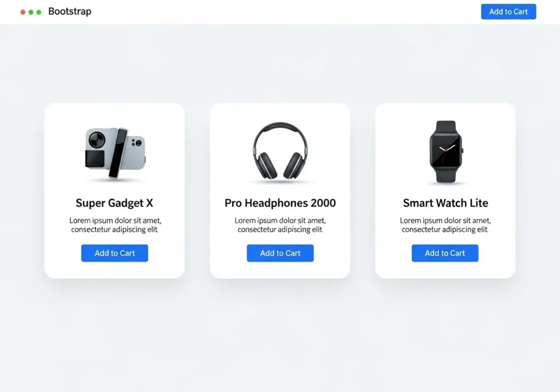Select the description text under Super Gadget X
The width and height of the screenshot is (560, 392).
click(x=115, y=225)
